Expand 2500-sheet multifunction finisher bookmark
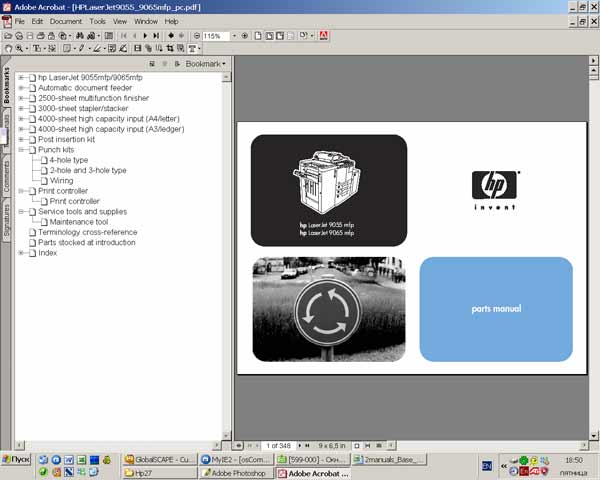This screenshot has height=480, width=600. (21, 98)
